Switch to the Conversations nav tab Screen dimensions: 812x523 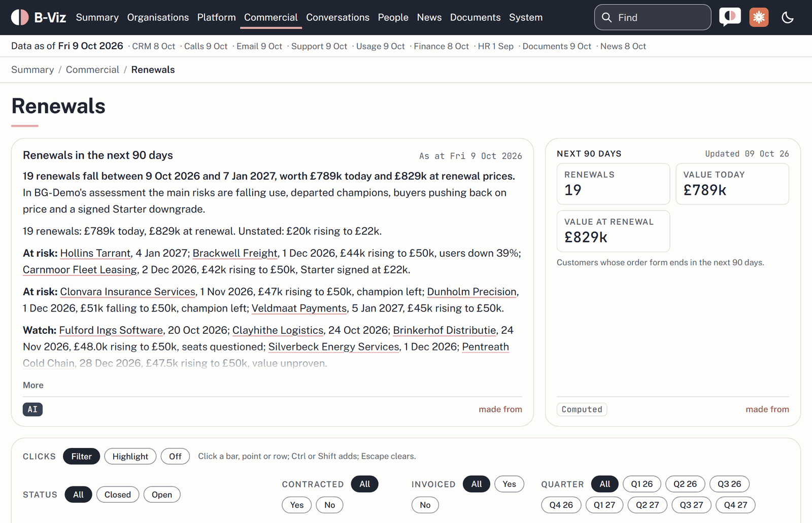click(337, 17)
